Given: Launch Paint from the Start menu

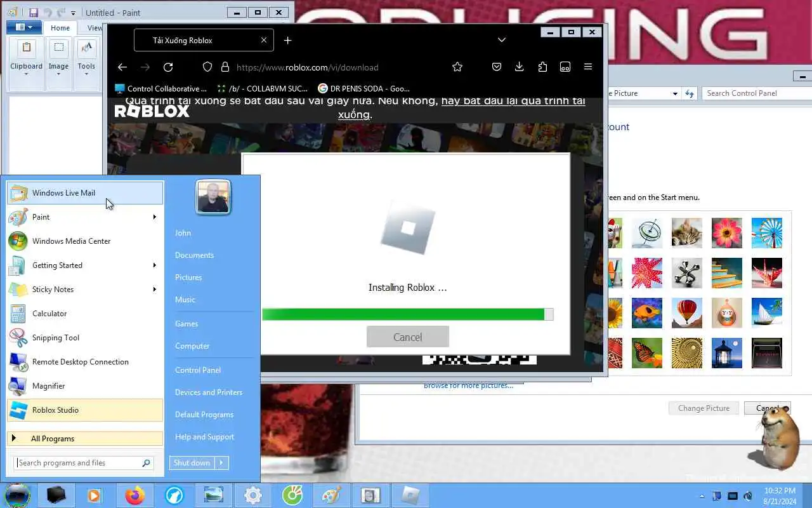Looking at the screenshot, I should (85, 217).
